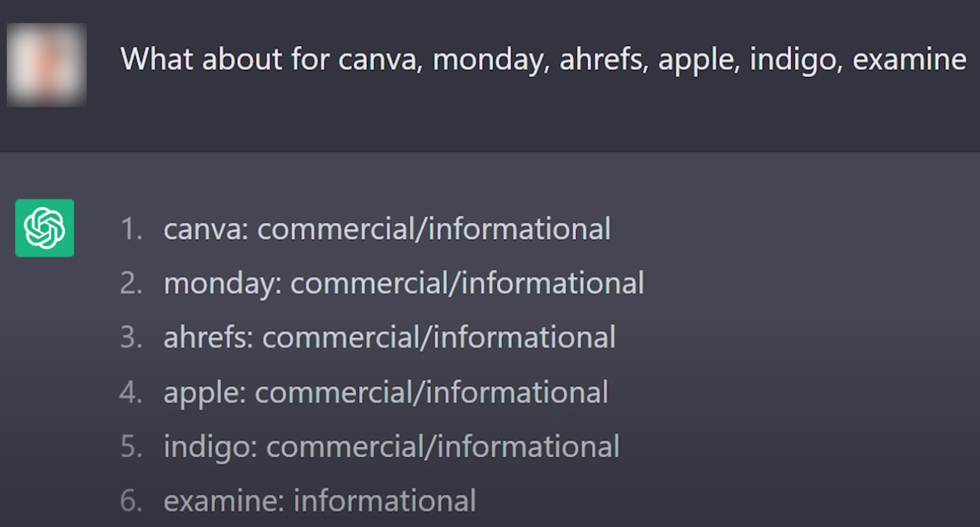The height and width of the screenshot is (527, 980).
Task: Click list number 6 beside examine
Action: (131, 501)
